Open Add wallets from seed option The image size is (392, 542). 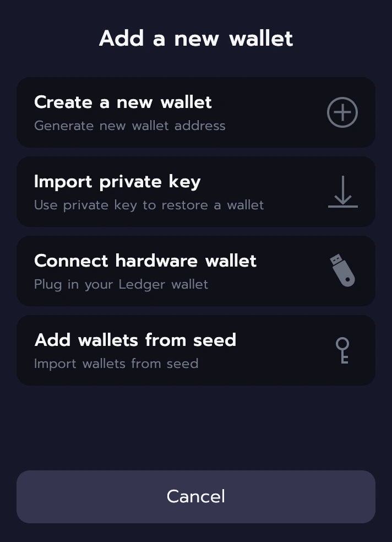click(x=196, y=350)
